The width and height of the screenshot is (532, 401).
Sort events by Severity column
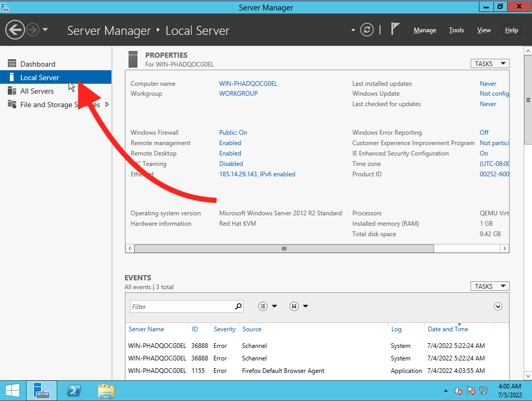click(x=224, y=329)
